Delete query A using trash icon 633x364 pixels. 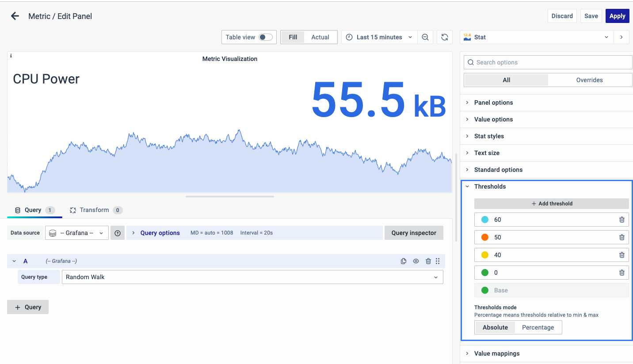click(428, 261)
